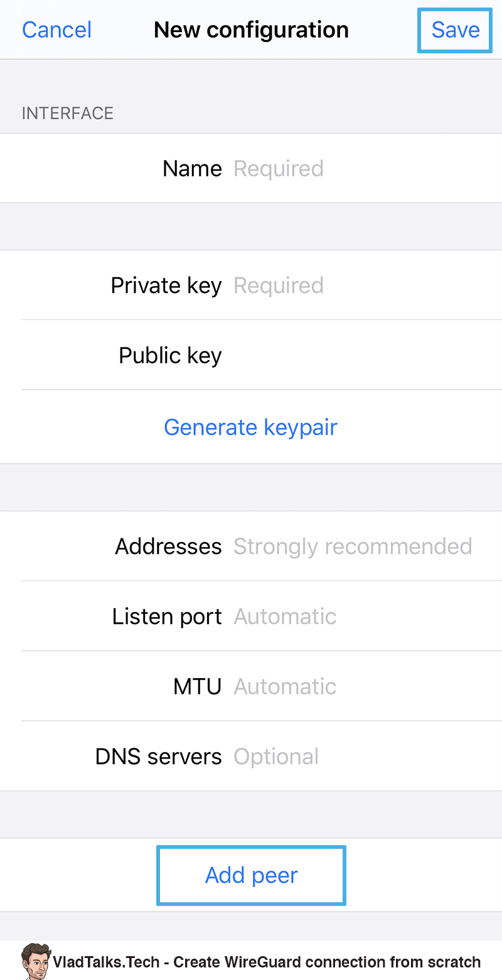Tap Generate keypair link
502x980 pixels.
250,427
